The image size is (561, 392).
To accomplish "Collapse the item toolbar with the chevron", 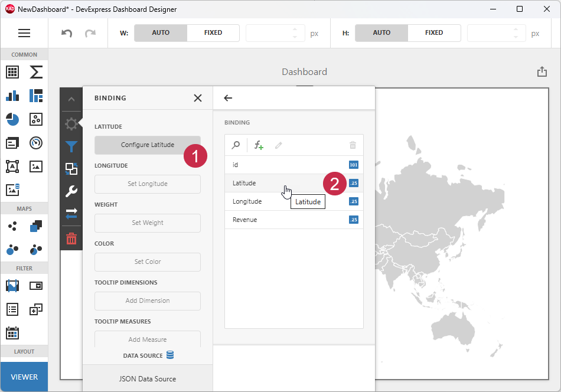I will point(71,99).
